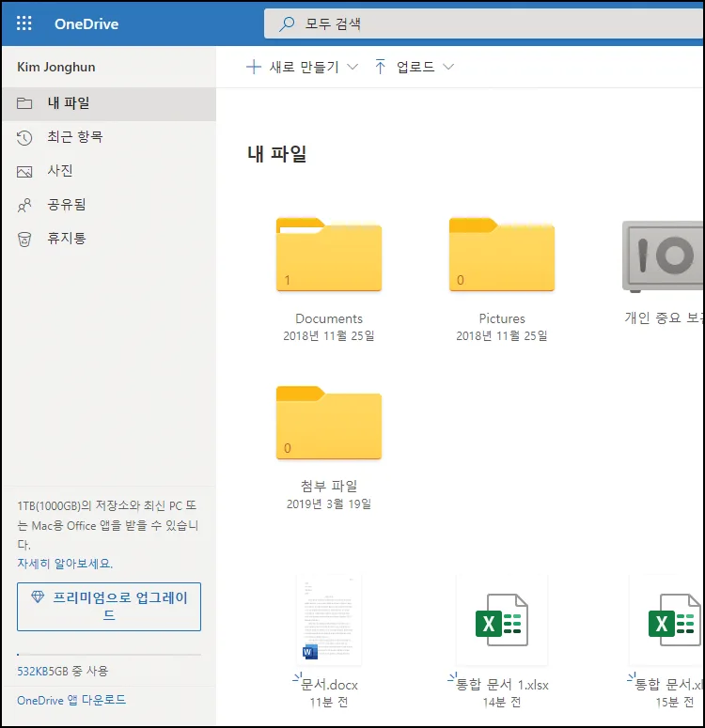Expand the 새로 만들기 dropdown chevron
This screenshot has width=705, height=728.
[352, 68]
